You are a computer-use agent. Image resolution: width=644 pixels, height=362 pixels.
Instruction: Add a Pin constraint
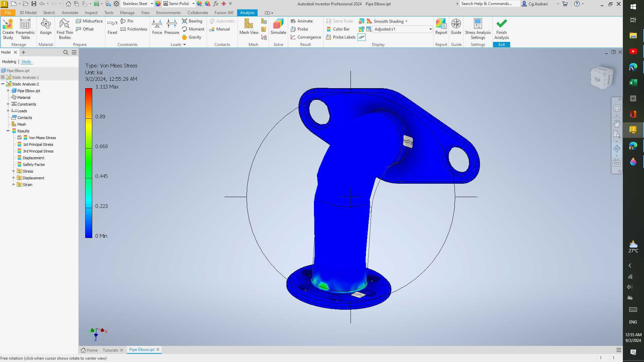(127, 21)
